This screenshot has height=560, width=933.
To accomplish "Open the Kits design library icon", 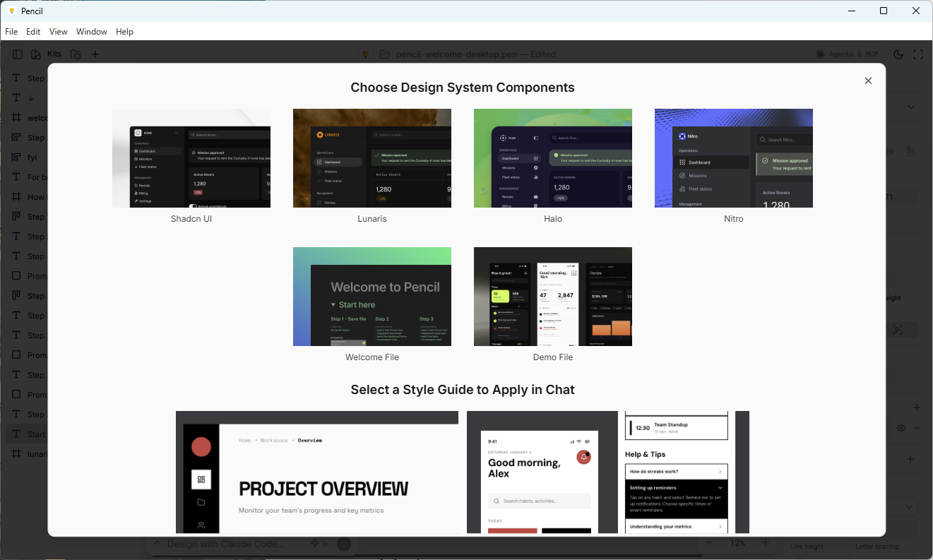I will (x=36, y=54).
